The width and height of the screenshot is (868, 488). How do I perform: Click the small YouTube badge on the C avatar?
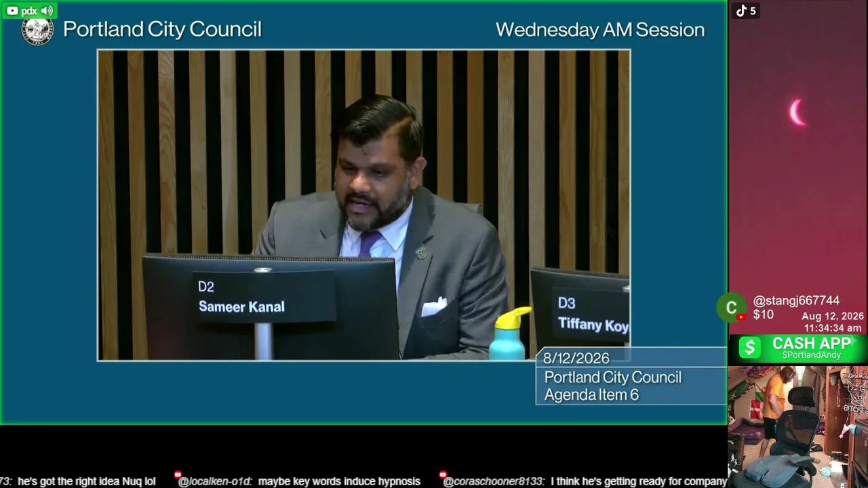click(x=741, y=317)
